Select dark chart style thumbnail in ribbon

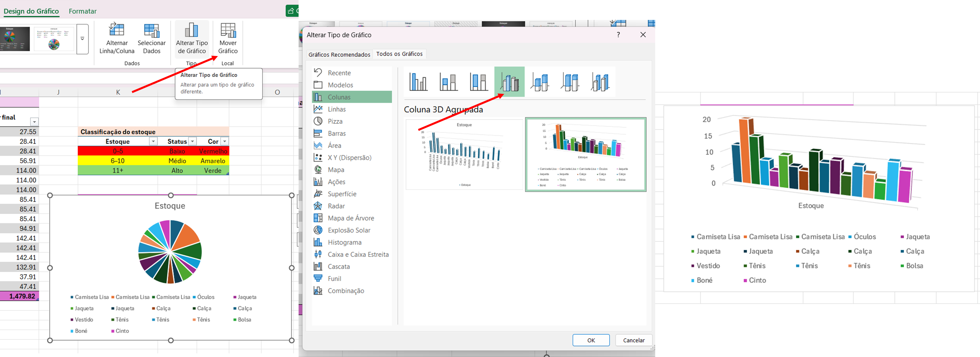click(15, 38)
